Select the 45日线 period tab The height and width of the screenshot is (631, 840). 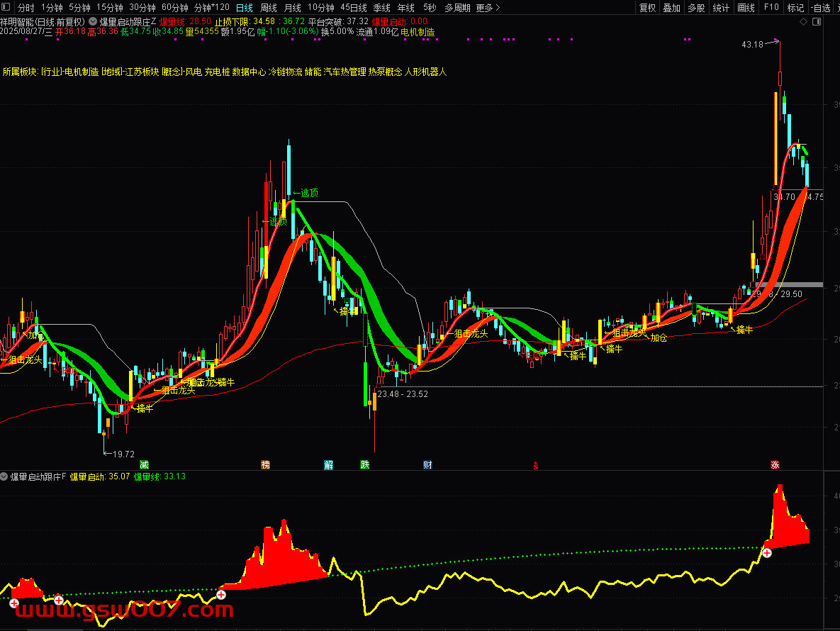[x=354, y=8]
